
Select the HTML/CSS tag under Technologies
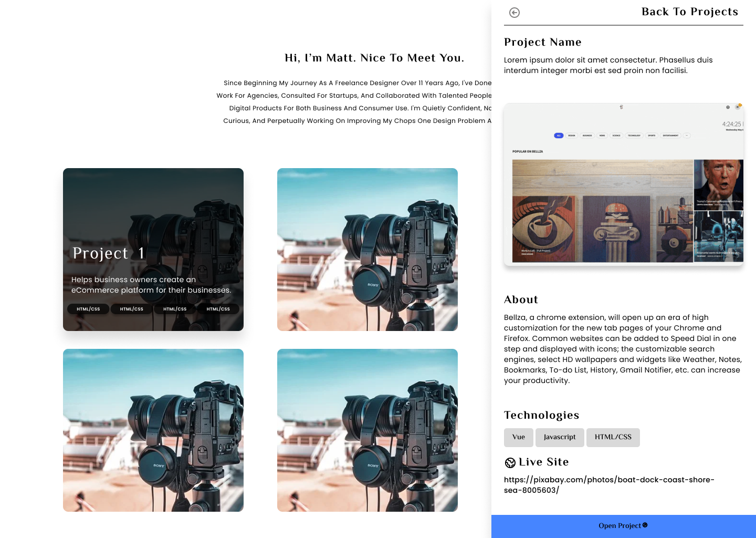pyautogui.click(x=613, y=437)
